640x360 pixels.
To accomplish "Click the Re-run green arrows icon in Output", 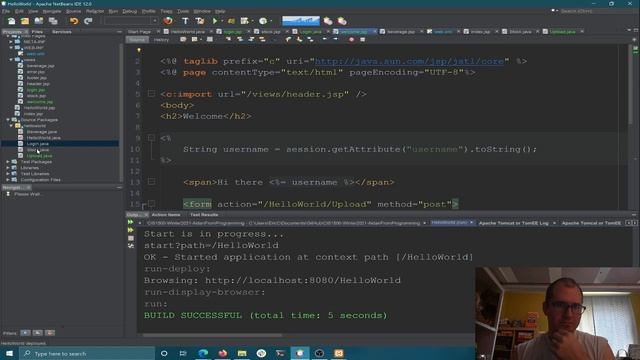I will click(131, 222).
